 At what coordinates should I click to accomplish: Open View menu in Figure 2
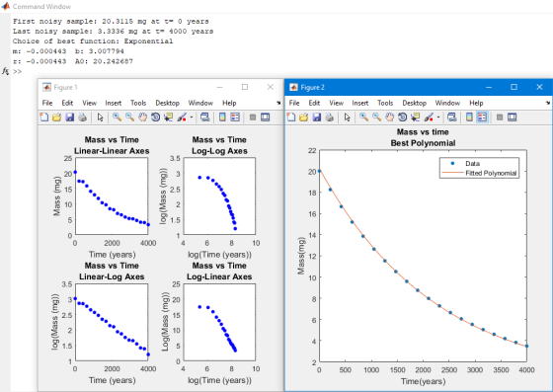click(336, 103)
